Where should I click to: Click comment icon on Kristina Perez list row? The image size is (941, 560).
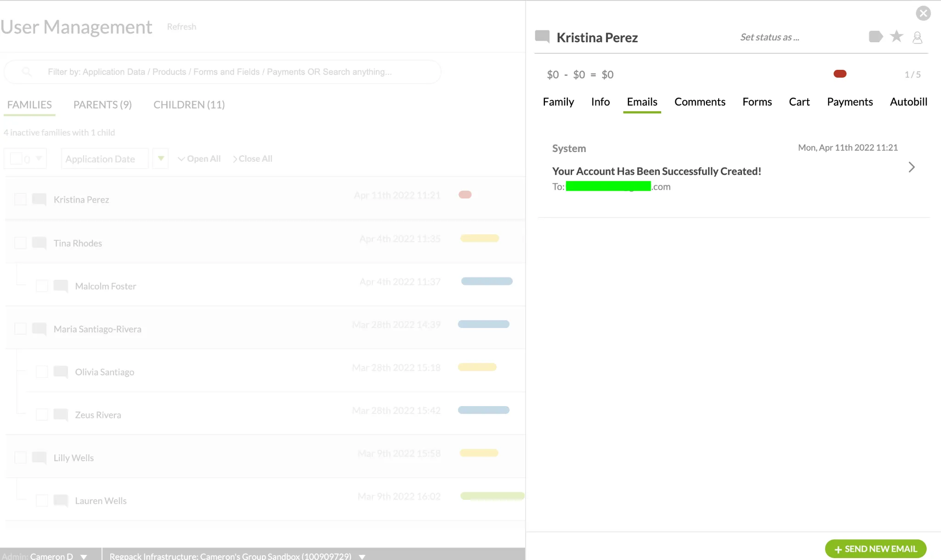(40, 199)
